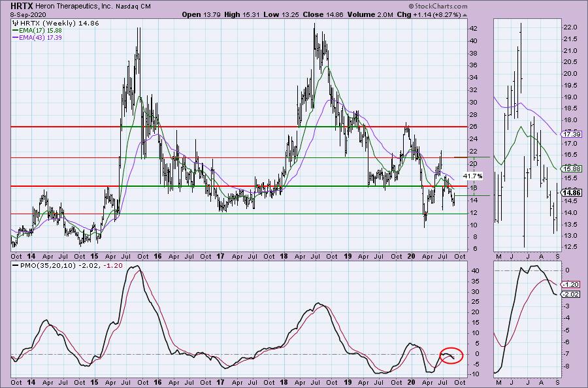Screen dimensions: 588x388
Task: Select the High 15.31 value
Action: (x=242, y=14)
